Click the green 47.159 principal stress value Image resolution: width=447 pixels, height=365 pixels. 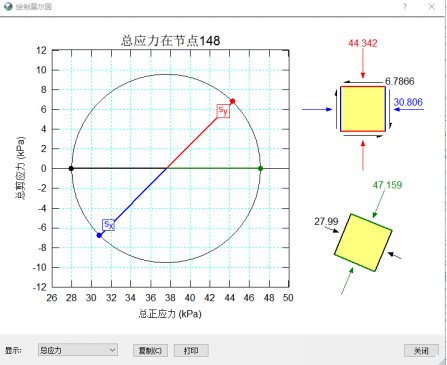click(387, 185)
